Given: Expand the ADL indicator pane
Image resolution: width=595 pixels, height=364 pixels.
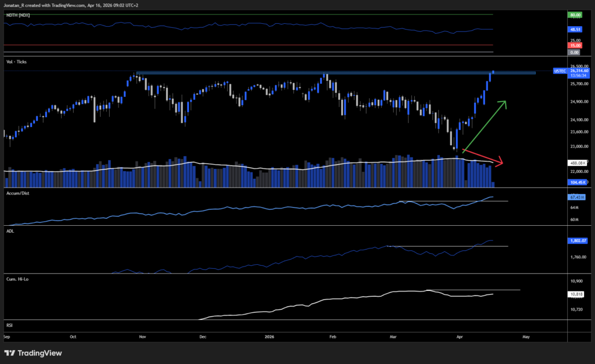Looking at the screenshot, I should tap(9, 230).
